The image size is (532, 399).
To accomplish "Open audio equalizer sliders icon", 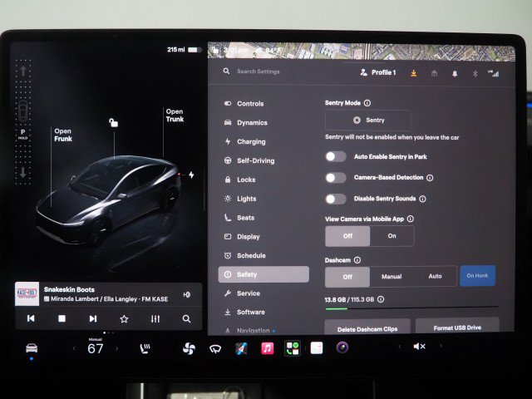I will click(x=155, y=319).
